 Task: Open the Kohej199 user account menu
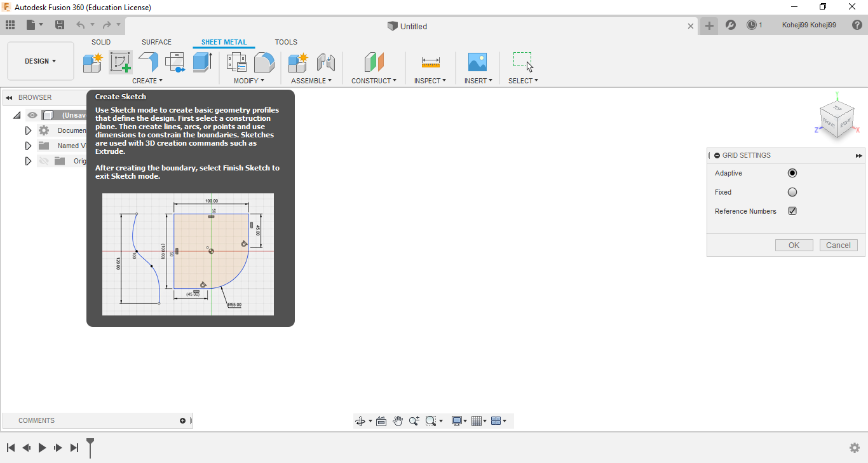click(809, 25)
